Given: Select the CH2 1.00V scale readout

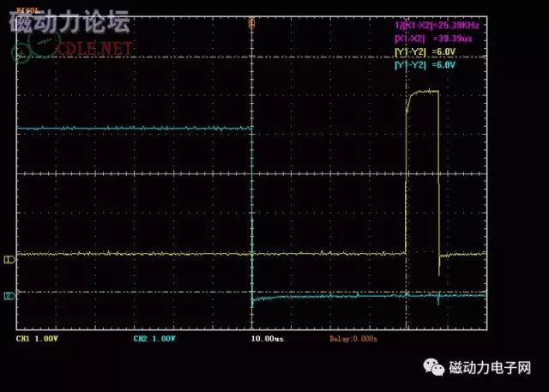Looking at the screenshot, I should tap(154, 339).
